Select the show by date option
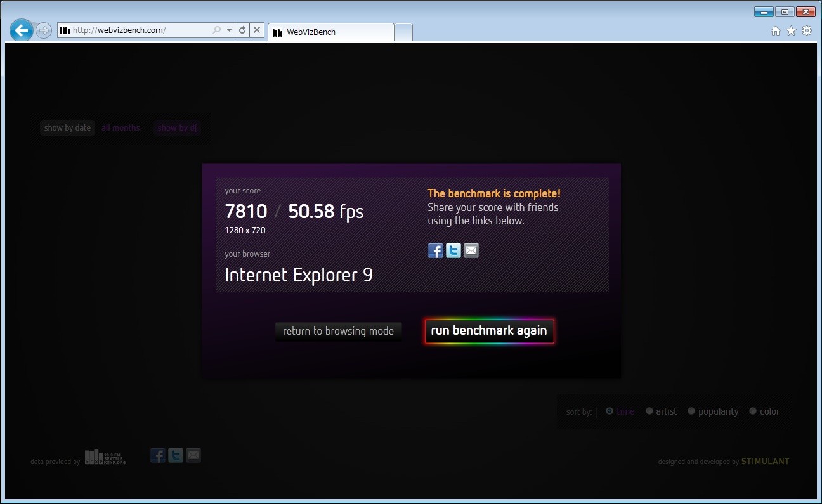Viewport: 822px width, 504px height. 67,127
